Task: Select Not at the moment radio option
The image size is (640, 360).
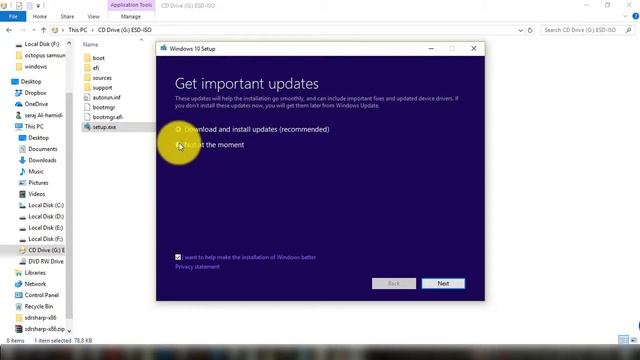Action: (178, 145)
